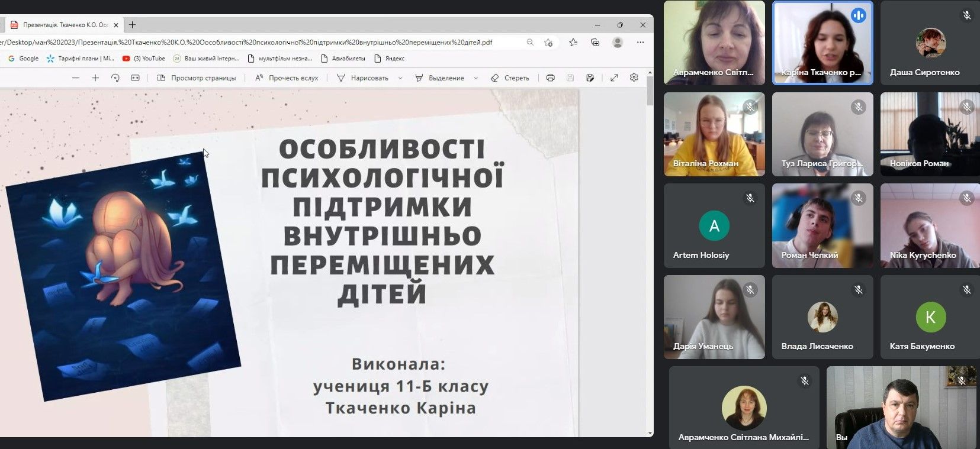Click muted mic icon on Nika Kyrychenko
This screenshot has height=449, width=980.
[x=967, y=198]
